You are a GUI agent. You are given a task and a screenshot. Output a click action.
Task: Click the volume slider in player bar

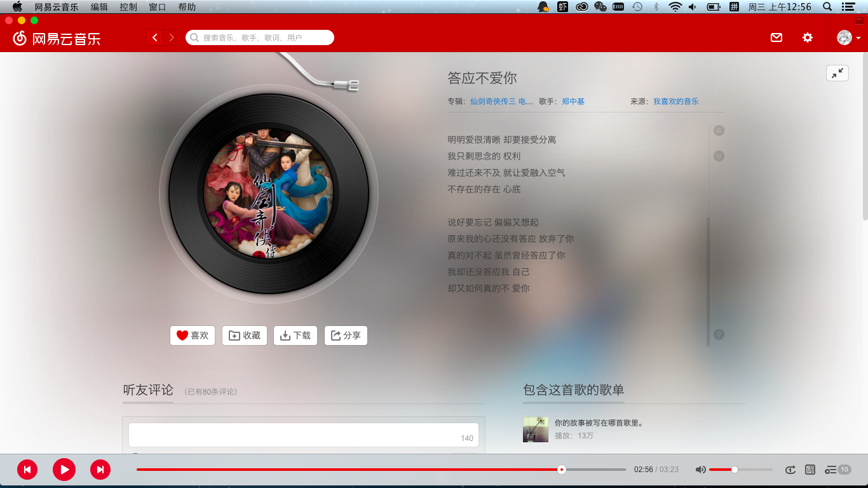click(x=741, y=470)
